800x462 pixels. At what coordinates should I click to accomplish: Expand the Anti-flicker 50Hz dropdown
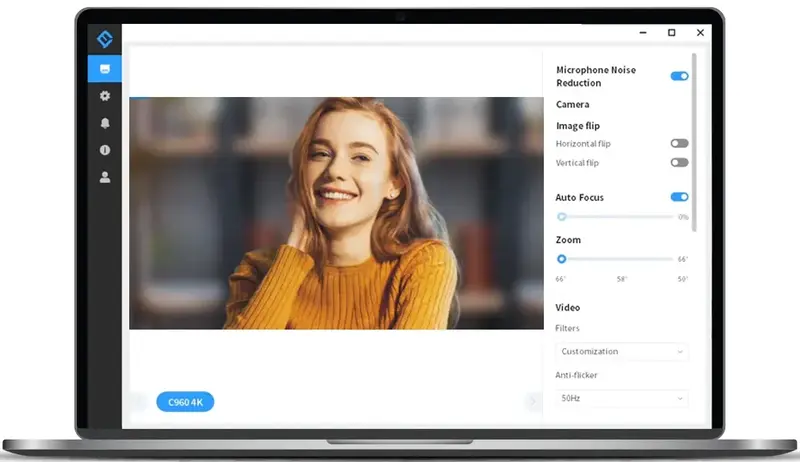[x=621, y=398]
